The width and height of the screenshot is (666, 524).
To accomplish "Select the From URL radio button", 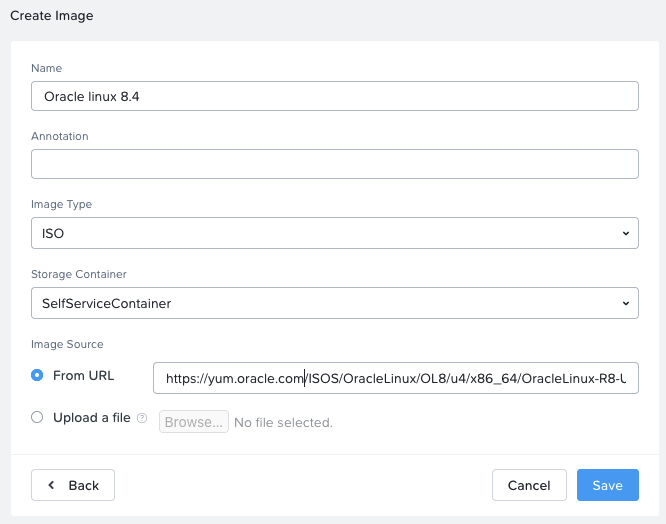I will tap(37, 375).
